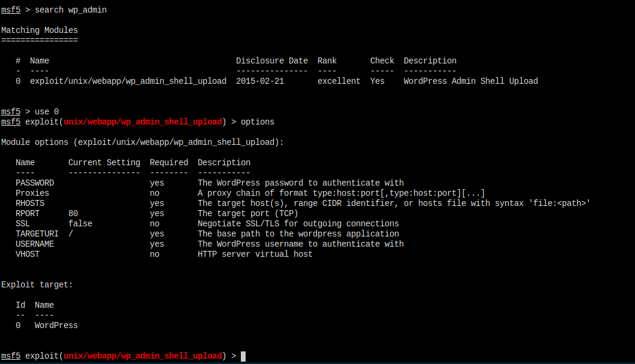Click underlined msf5 in the 'use 0' line
635x364 pixels.
(x=11, y=111)
